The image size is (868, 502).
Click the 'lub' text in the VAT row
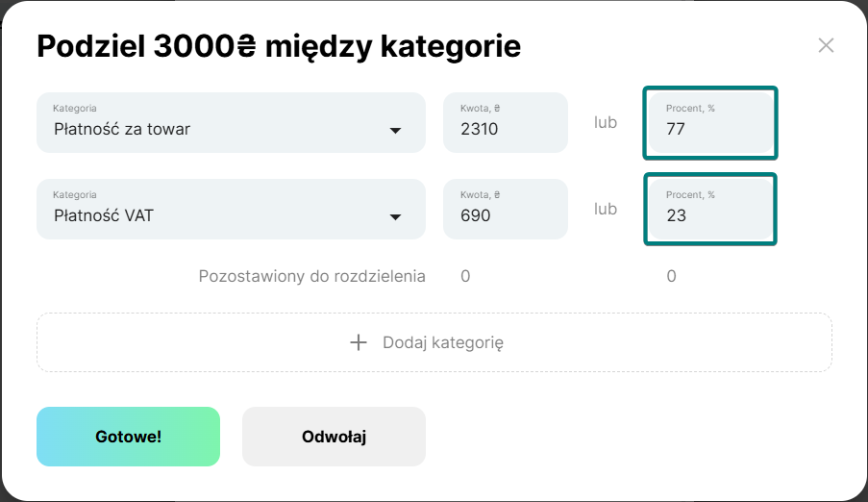pos(605,209)
